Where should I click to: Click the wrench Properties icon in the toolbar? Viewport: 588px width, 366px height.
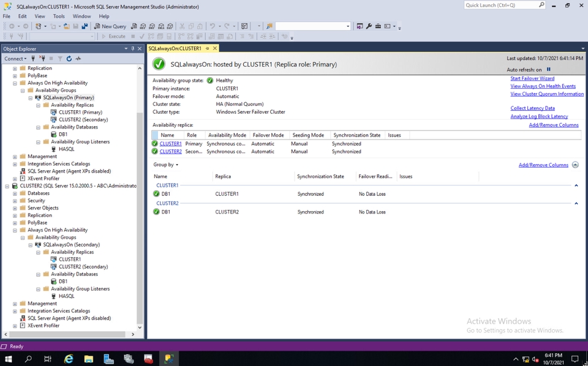369,26
